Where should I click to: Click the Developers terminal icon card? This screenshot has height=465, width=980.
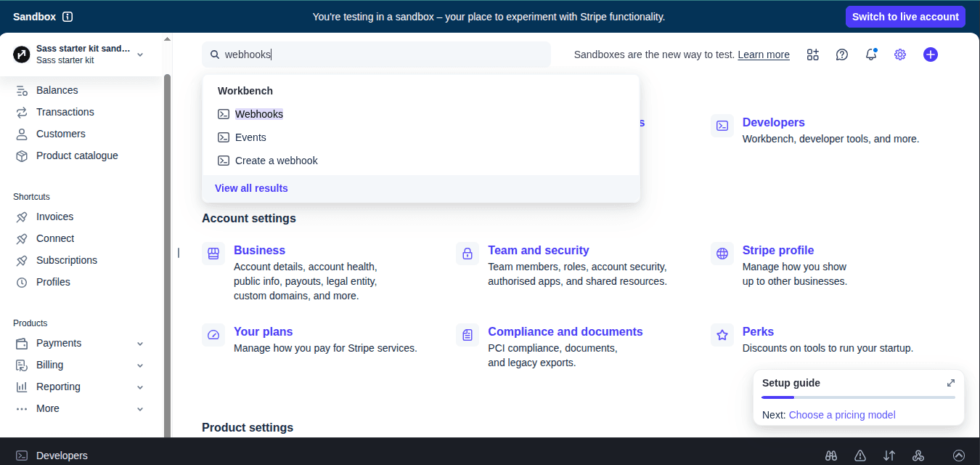(x=722, y=126)
